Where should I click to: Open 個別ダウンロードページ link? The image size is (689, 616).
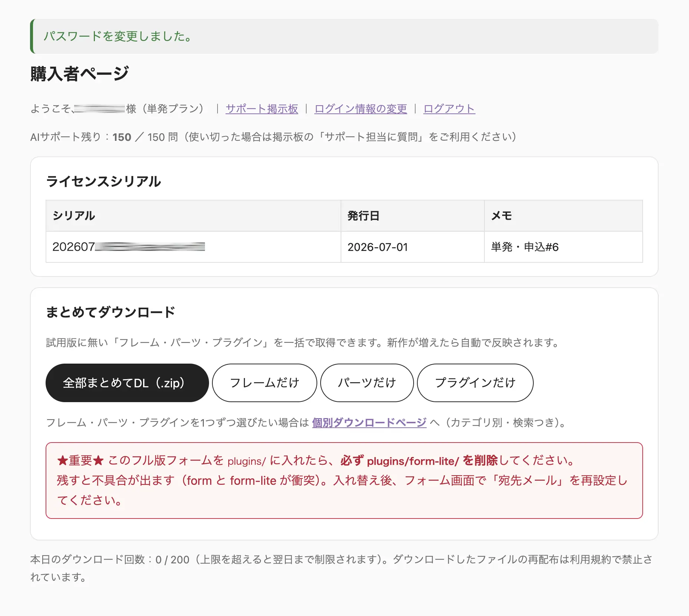pos(369,423)
